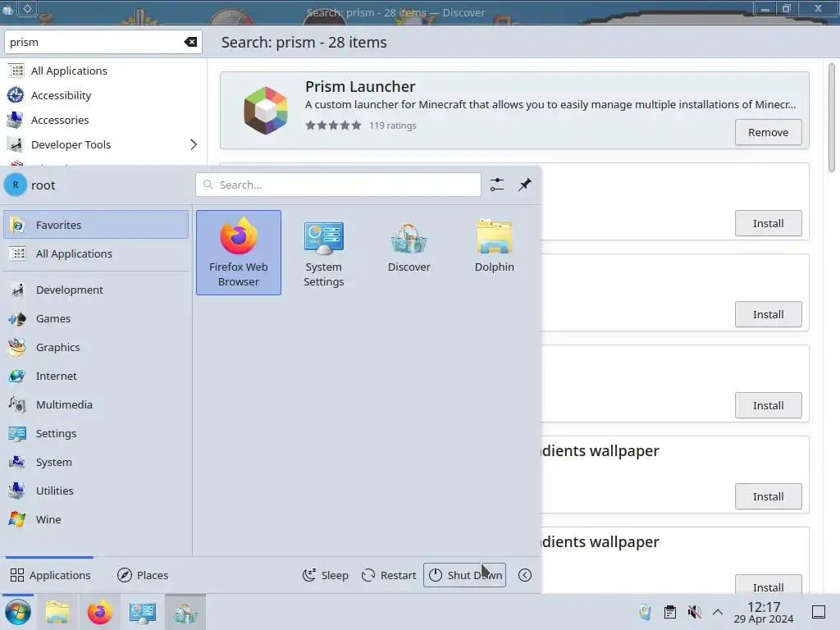
Task: Select All Applications in the launcher
Action: (96, 253)
